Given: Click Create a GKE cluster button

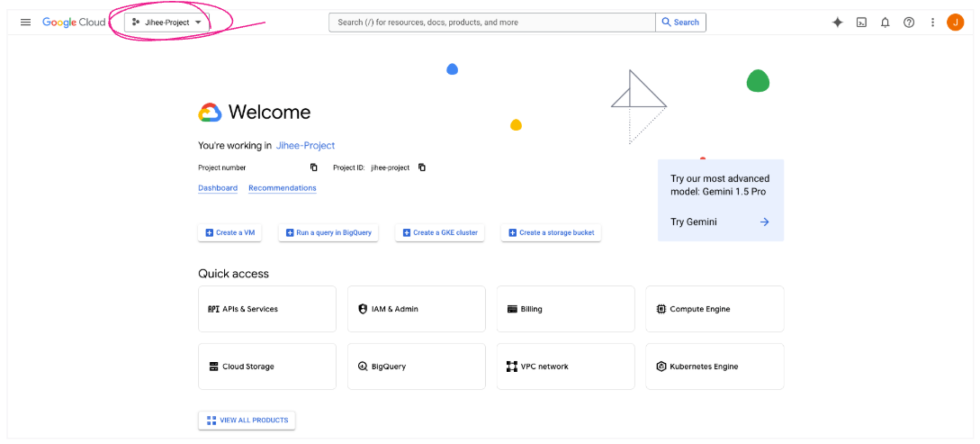Looking at the screenshot, I should click(x=440, y=232).
